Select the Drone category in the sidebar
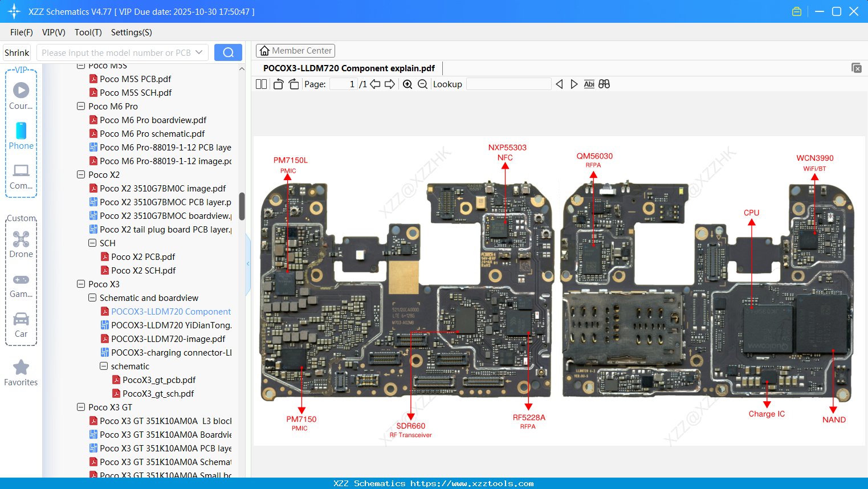 21,244
